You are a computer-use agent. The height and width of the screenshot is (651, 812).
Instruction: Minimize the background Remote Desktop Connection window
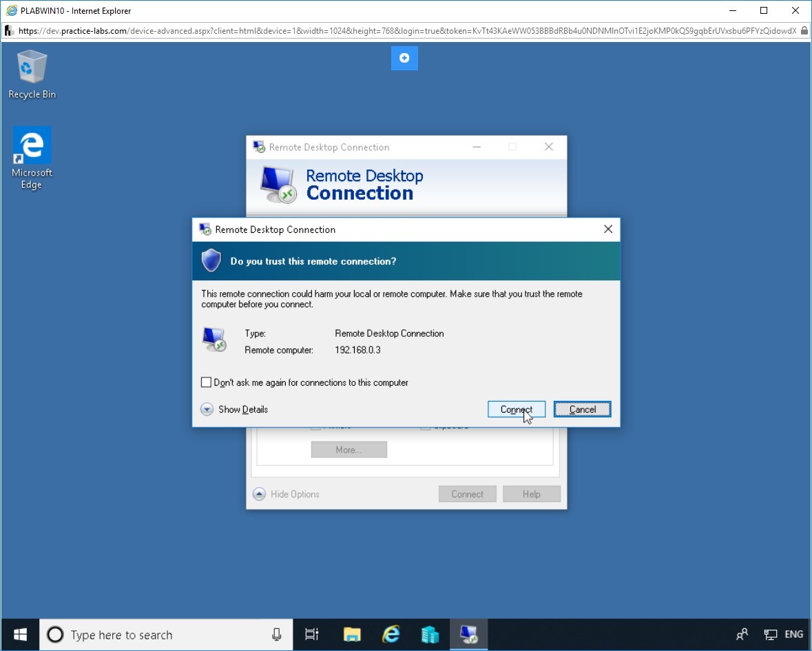[477, 147]
